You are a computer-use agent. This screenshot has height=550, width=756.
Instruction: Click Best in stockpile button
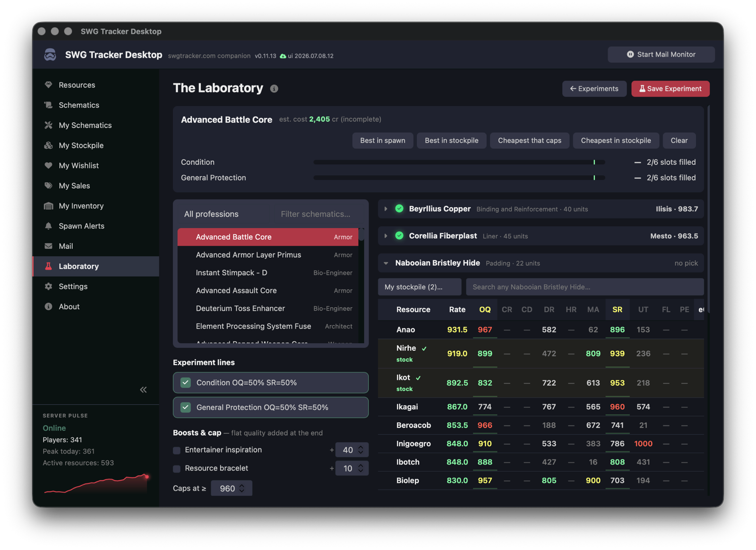pos(452,140)
